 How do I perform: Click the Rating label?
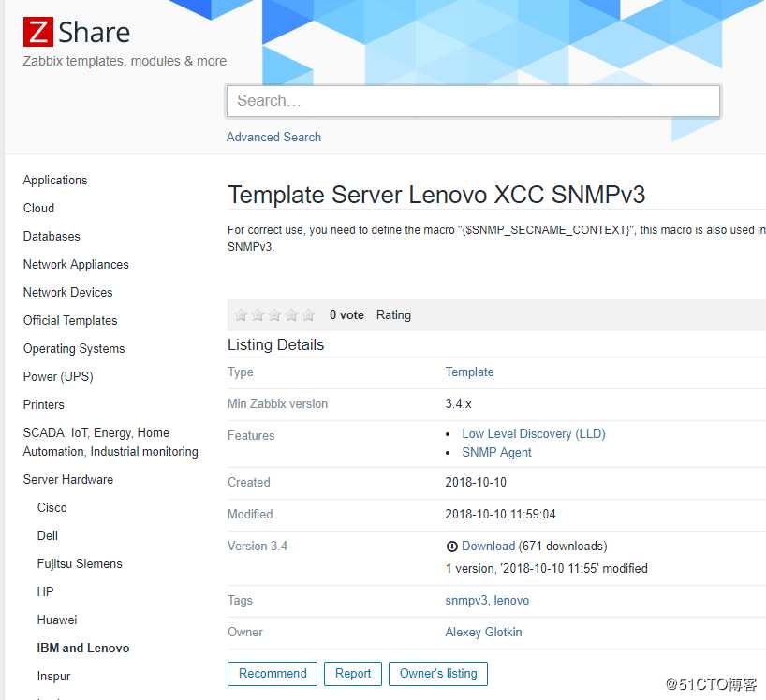tap(393, 314)
